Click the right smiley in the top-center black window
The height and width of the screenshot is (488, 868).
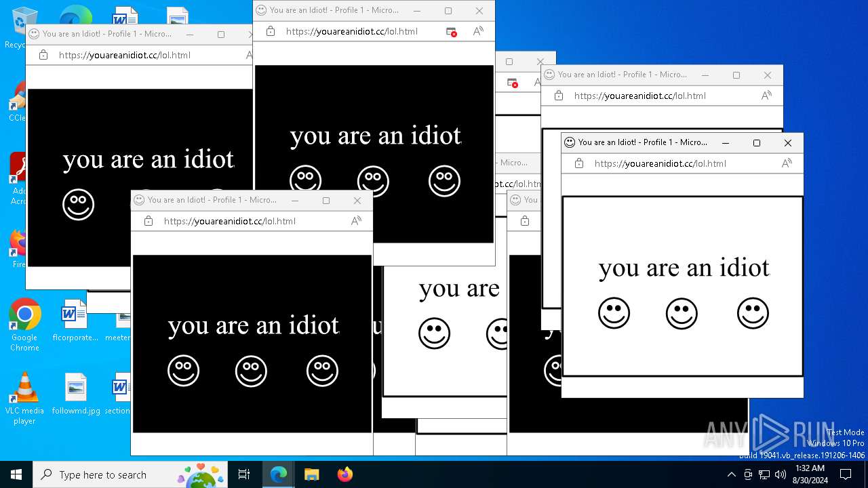(x=444, y=181)
